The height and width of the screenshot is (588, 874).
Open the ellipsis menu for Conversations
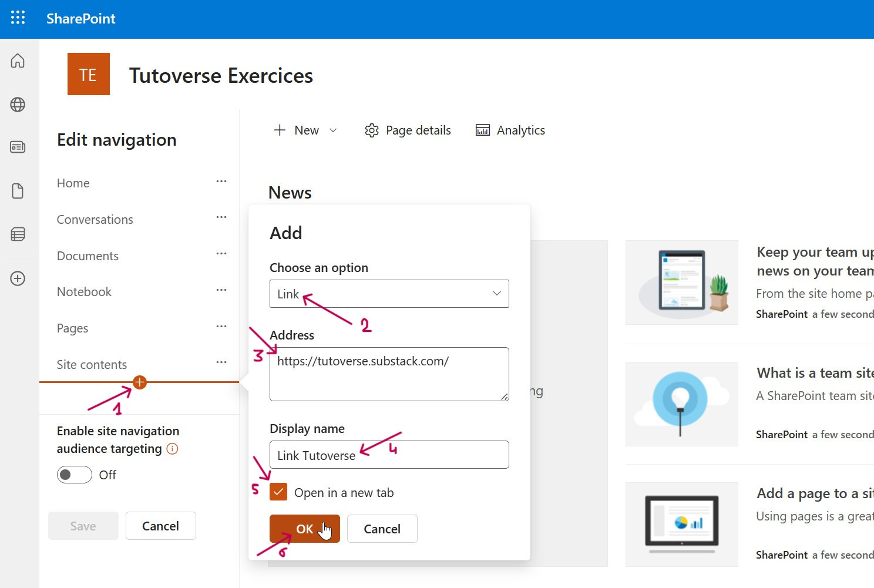coord(221,217)
